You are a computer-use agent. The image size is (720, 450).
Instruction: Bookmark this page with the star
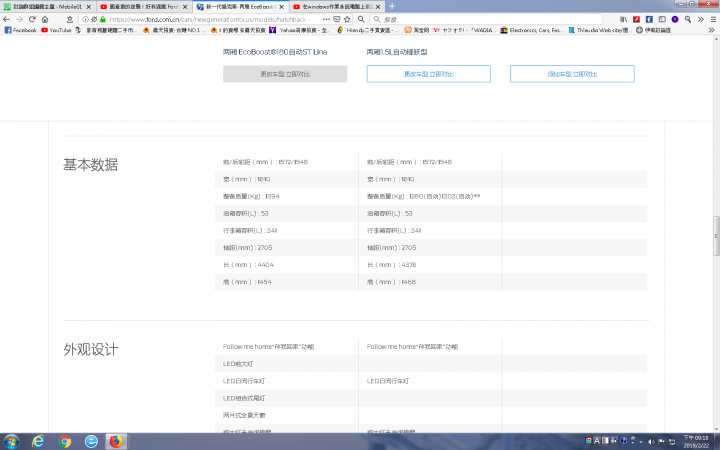click(347, 19)
